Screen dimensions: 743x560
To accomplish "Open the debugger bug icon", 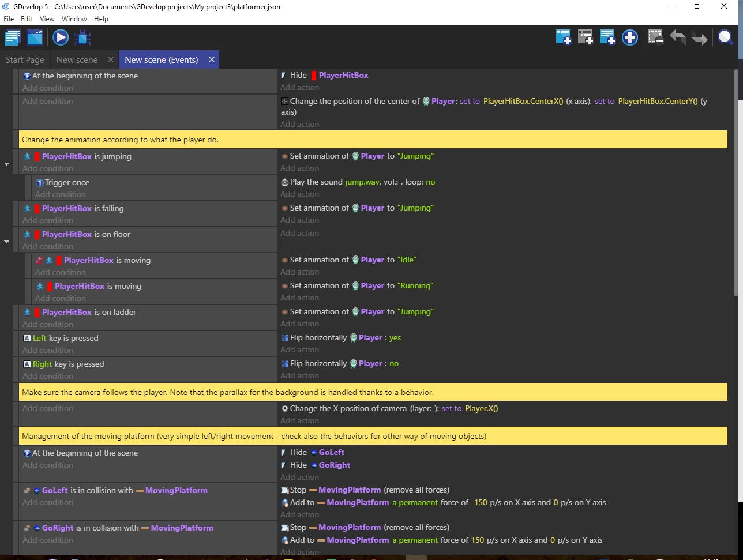I will 82,38.
